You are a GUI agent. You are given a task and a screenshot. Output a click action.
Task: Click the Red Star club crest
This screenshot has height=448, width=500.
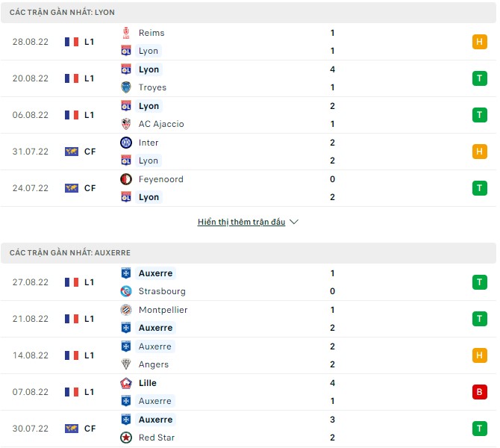[x=125, y=438]
